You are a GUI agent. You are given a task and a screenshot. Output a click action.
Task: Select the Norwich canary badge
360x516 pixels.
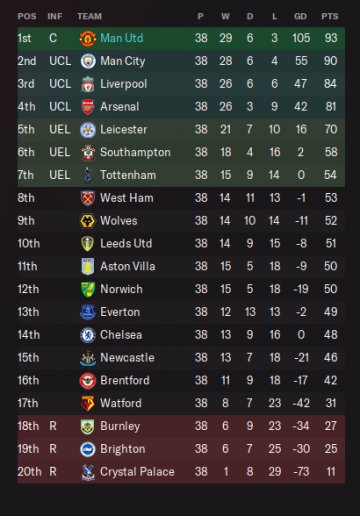pyautogui.click(x=88, y=289)
